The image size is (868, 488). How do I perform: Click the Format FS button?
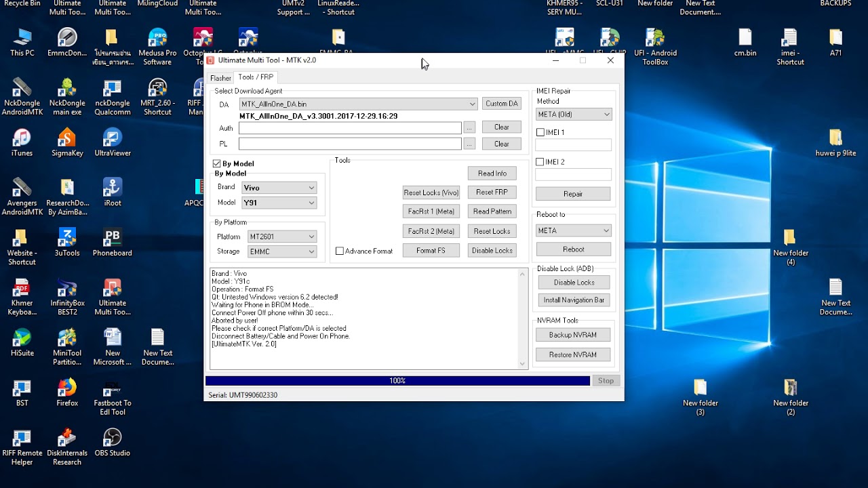[431, 251]
